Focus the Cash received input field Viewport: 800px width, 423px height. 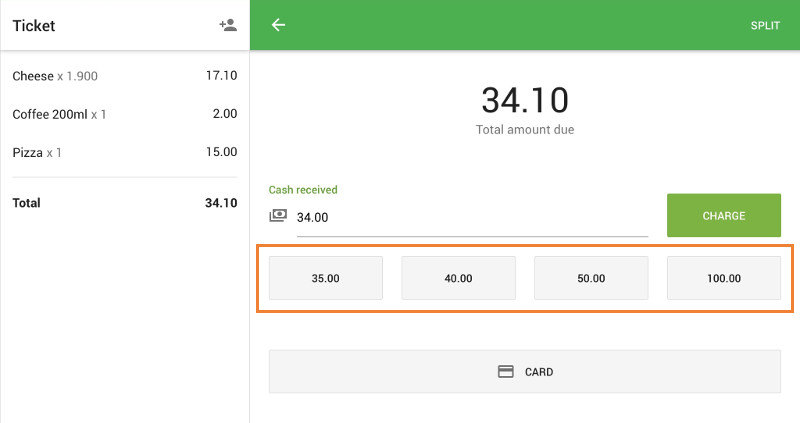click(470, 217)
